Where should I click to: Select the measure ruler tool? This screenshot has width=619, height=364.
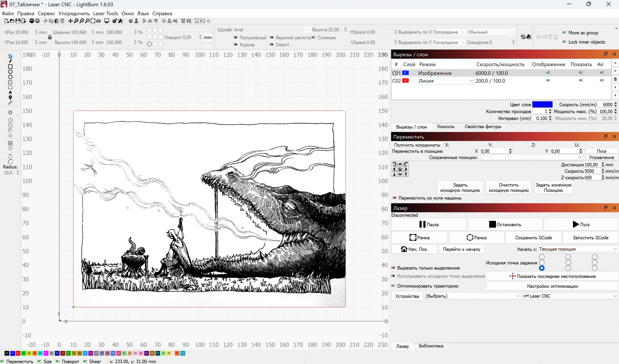coord(10,103)
